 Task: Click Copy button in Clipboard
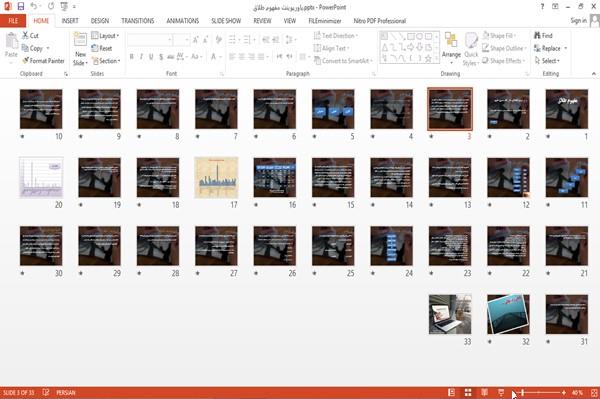[36, 48]
